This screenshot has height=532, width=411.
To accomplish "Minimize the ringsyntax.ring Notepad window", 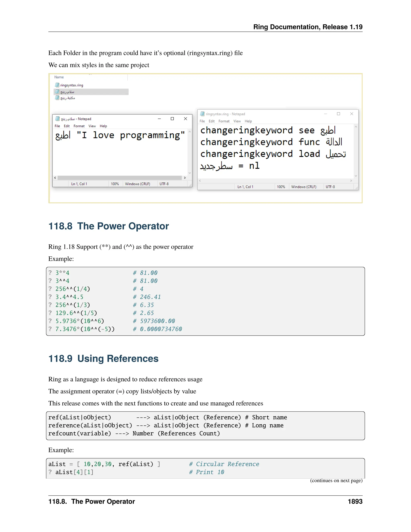I will [x=326, y=114].
